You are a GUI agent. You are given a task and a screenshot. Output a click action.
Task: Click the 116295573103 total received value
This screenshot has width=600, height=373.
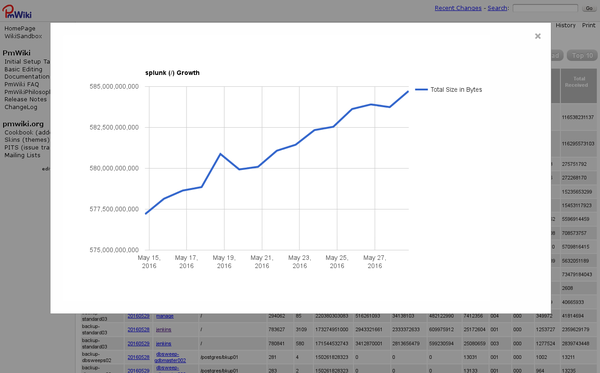(x=578, y=144)
